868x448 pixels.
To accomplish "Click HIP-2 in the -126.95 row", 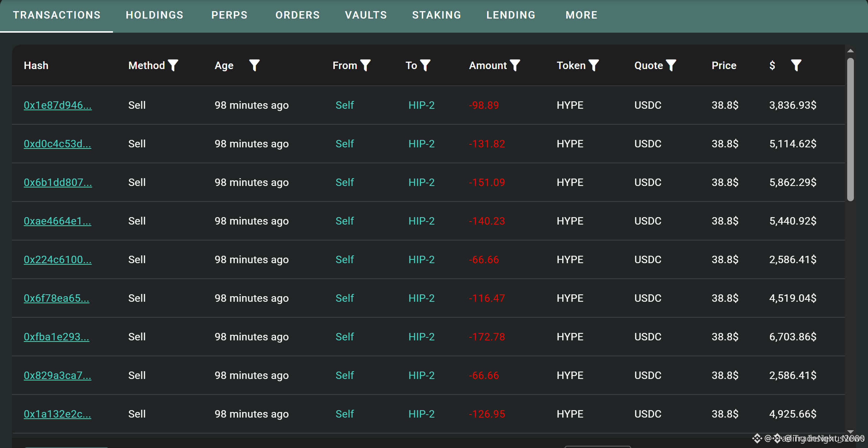I will coord(421,414).
